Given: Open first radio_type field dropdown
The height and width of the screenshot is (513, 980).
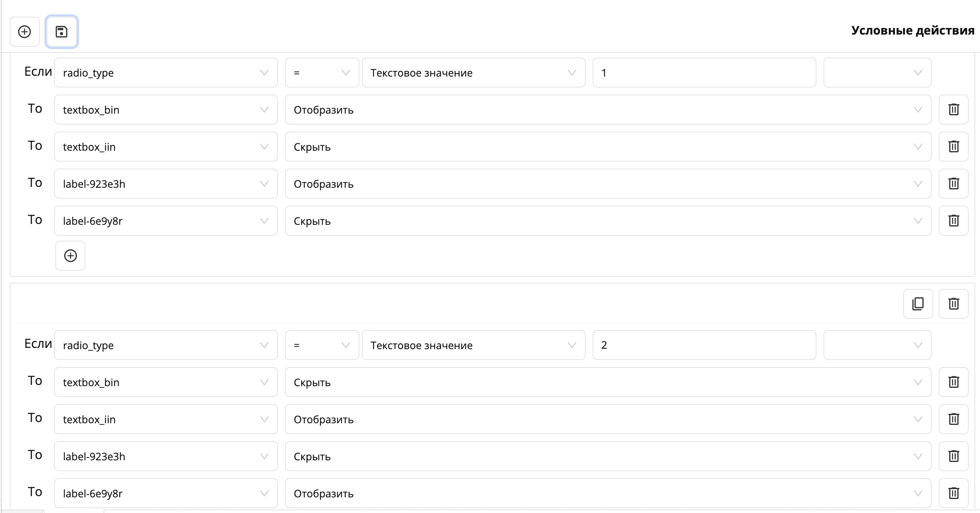Looking at the screenshot, I should pyautogui.click(x=166, y=72).
